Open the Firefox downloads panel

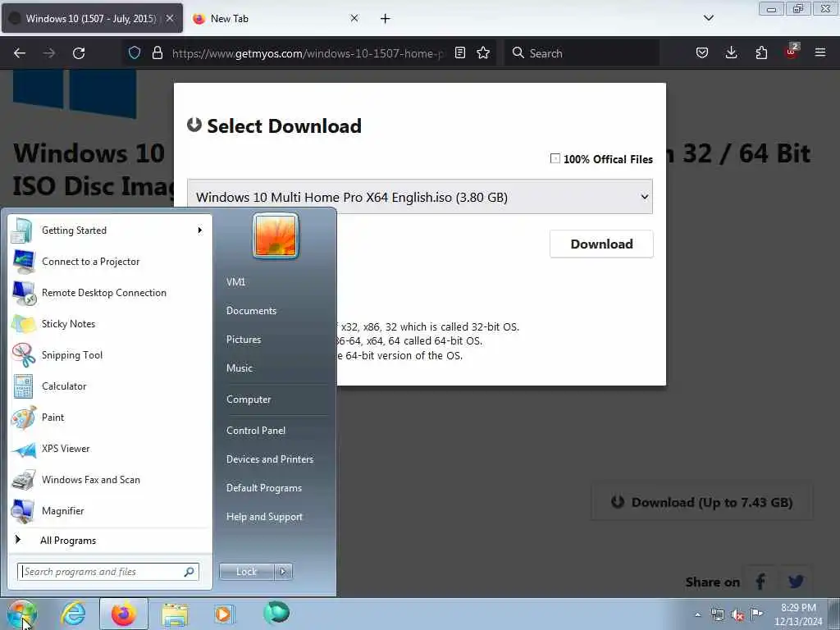[x=731, y=52]
